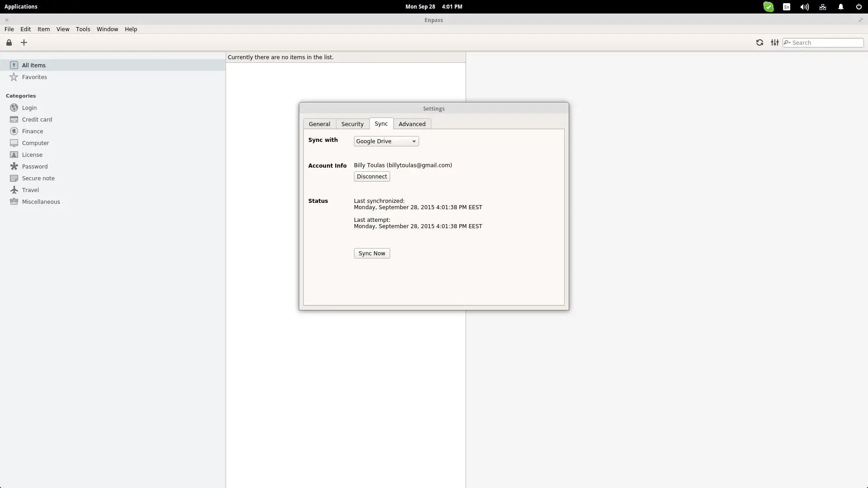Open the File menu
Screen dimensions: 868x488
pyautogui.click(x=9, y=29)
